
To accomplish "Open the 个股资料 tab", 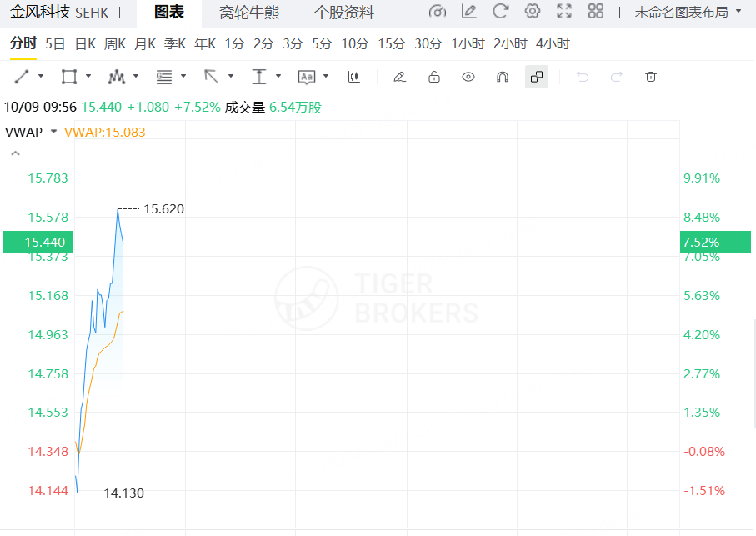I will [344, 13].
